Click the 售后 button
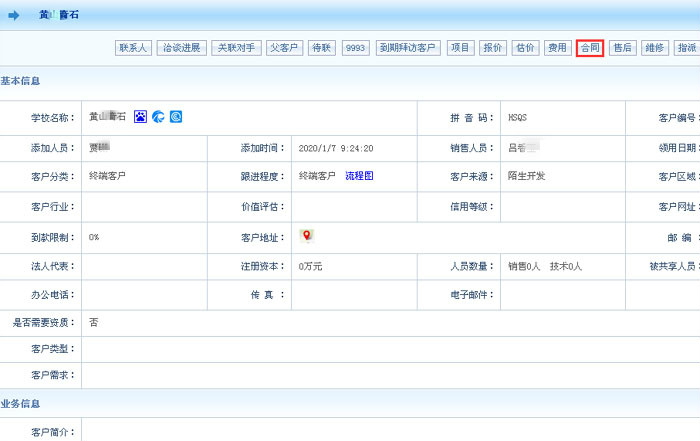 click(x=622, y=48)
